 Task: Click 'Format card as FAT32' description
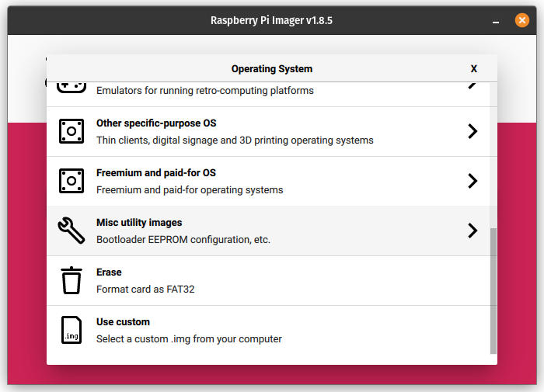click(x=145, y=290)
